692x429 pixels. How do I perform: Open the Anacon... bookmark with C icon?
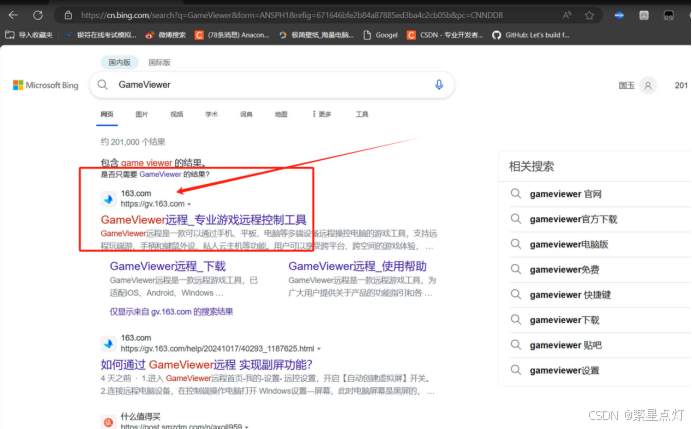[232, 35]
